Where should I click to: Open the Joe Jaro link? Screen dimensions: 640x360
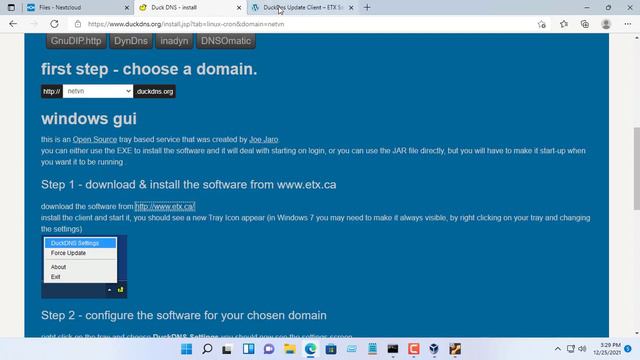pyautogui.click(x=264, y=140)
